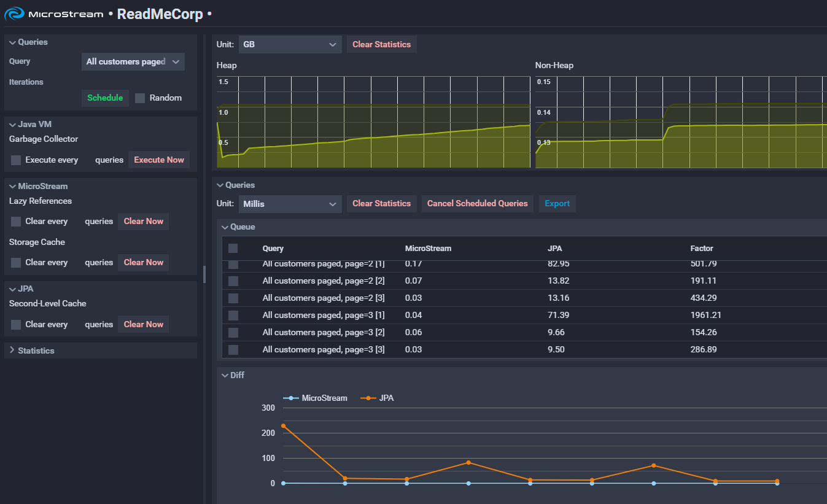Click the first JPA data point at 230
This screenshot has height=504, width=827.
(x=283, y=426)
